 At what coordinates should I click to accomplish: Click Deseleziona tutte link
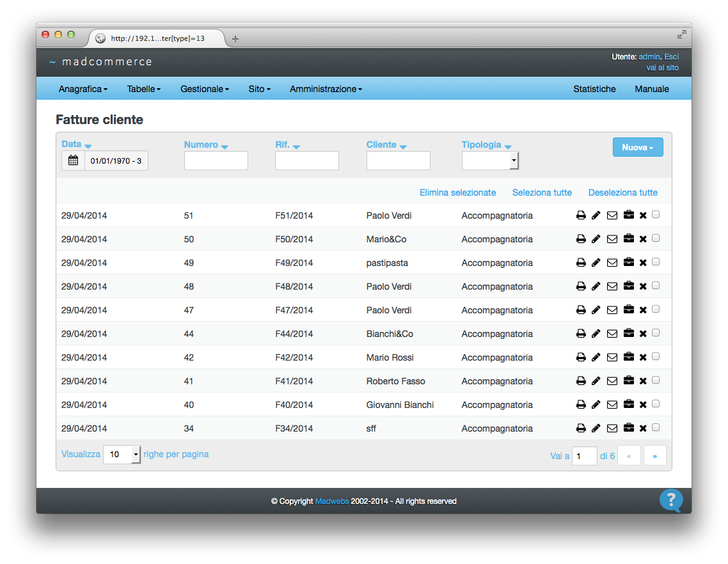(x=623, y=192)
